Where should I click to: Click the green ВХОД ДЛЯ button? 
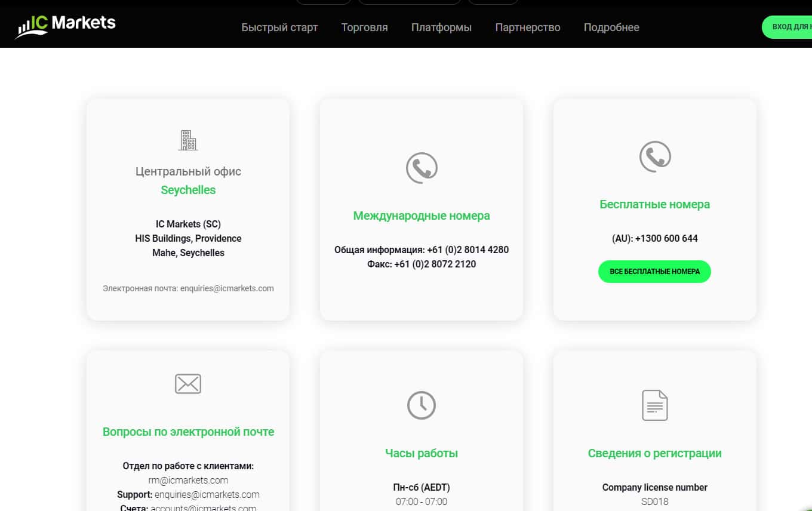pyautogui.click(x=787, y=27)
